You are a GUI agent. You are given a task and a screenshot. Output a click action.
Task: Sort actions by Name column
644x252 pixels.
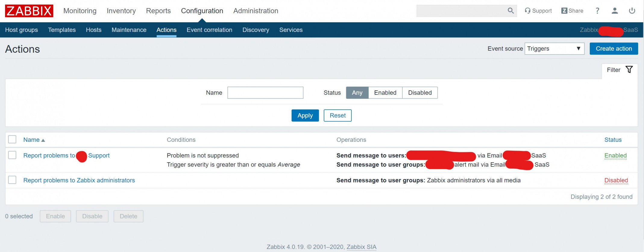(x=34, y=140)
